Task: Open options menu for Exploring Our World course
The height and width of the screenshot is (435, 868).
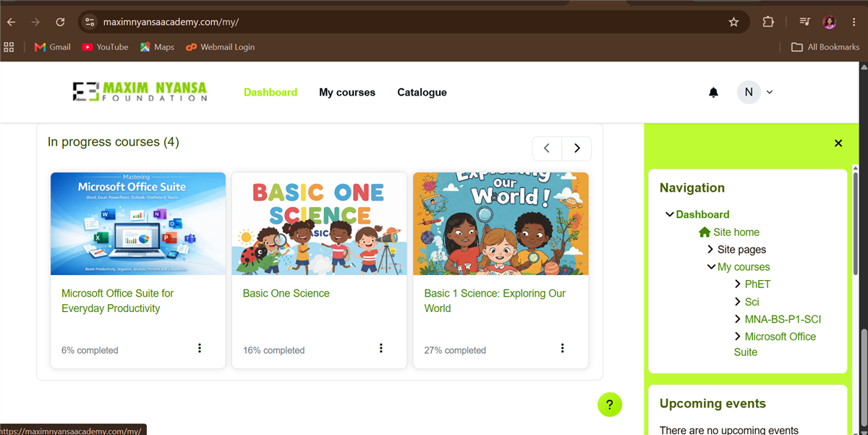Action: [562, 348]
